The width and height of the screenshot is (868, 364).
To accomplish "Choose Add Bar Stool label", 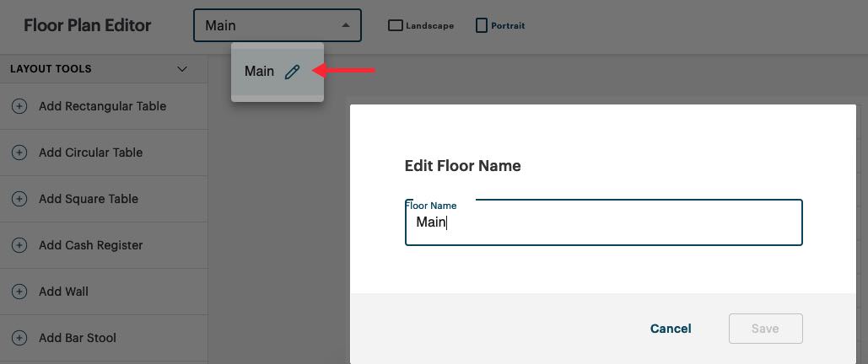I will (x=78, y=338).
